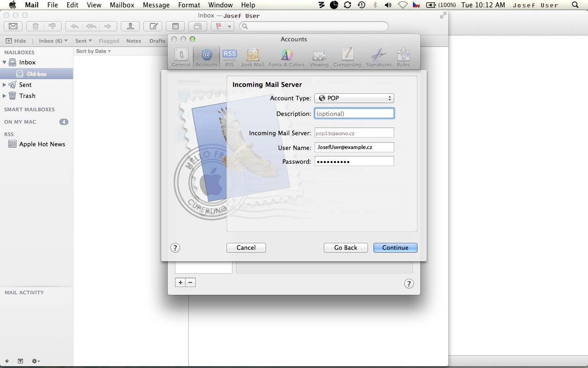588x368 pixels.
Task: Expand the Sent disclosure triangle
Action: coord(5,85)
